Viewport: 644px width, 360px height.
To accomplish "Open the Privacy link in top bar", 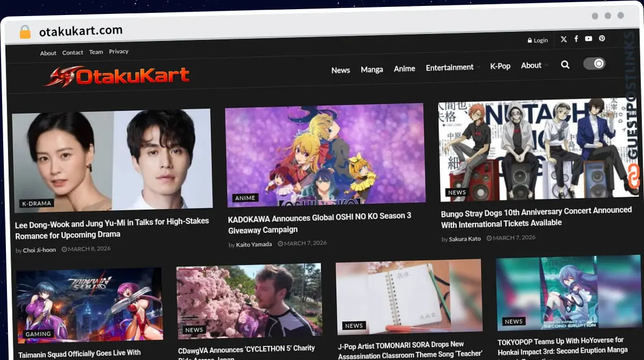I will click(x=119, y=52).
